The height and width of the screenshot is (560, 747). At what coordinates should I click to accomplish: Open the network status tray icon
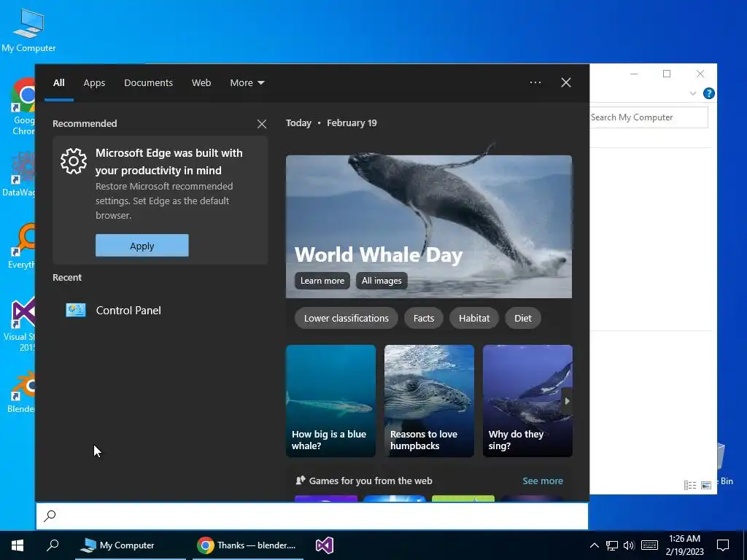(612, 545)
